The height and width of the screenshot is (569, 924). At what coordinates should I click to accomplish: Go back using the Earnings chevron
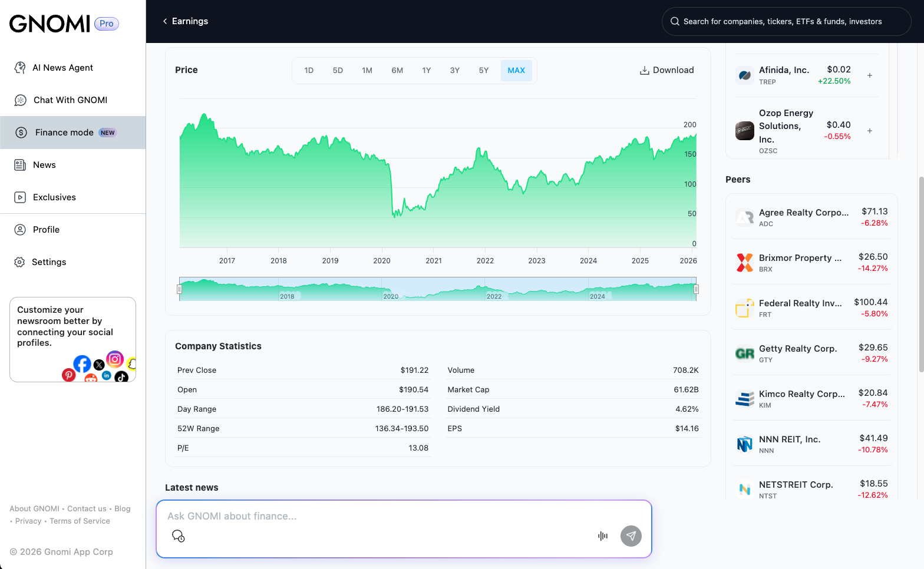coord(165,21)
